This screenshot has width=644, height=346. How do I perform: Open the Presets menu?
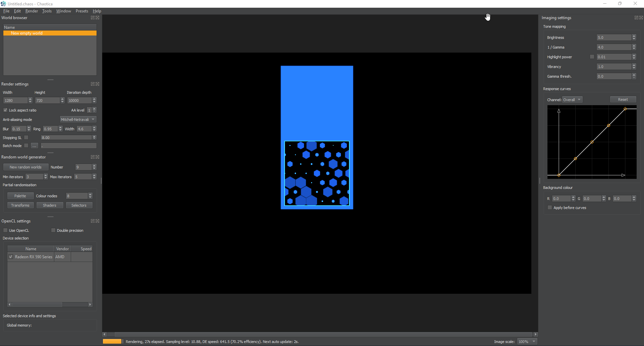coord(82,11)
